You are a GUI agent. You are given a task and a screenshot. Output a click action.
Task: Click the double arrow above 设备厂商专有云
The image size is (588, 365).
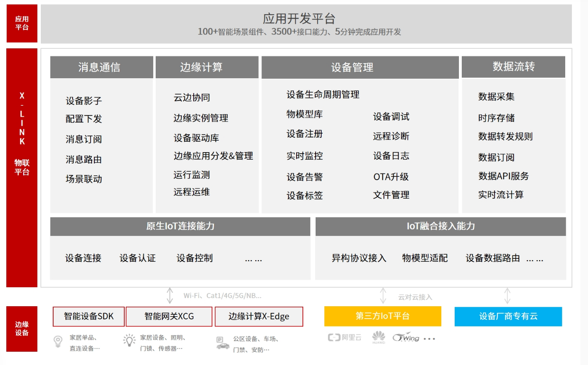pos(507,295)
